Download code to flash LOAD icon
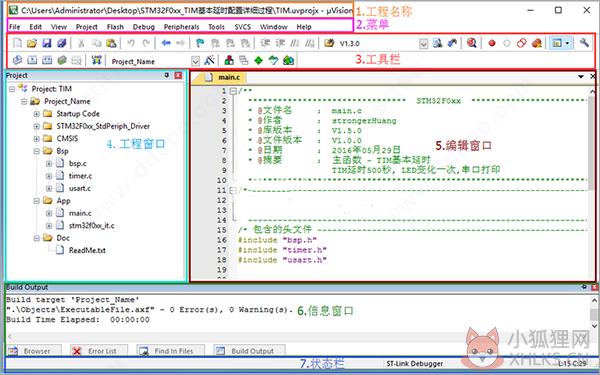 pos(96,60)
